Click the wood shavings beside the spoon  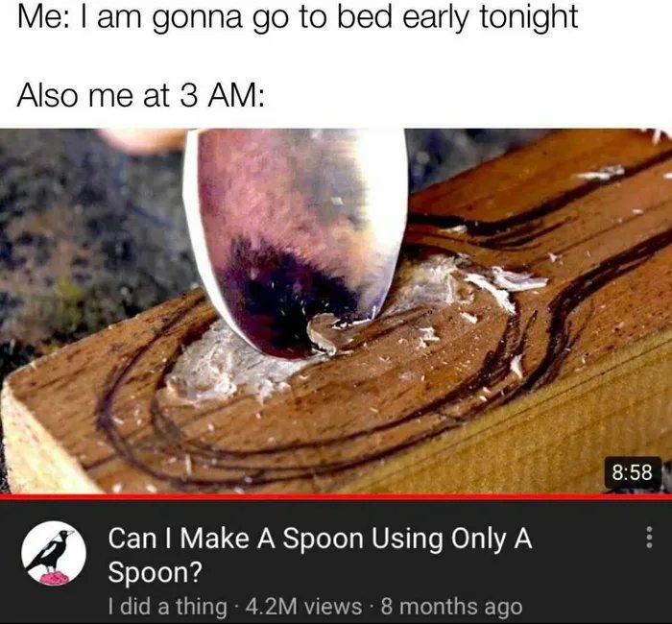coord(484,283)
